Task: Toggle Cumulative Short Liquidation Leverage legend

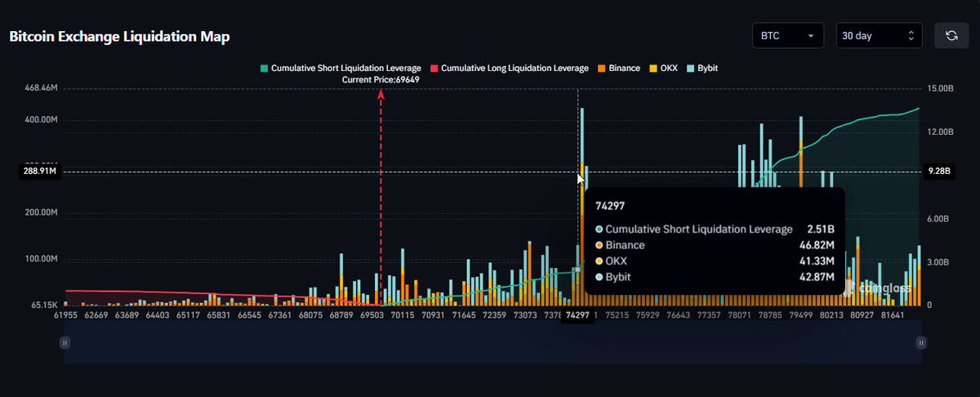Action: pos(341,68)
